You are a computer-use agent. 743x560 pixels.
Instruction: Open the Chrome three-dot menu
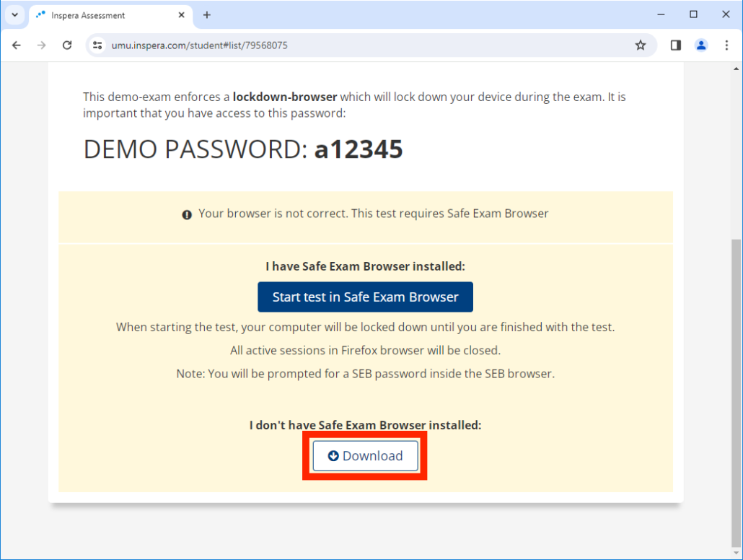pos(726,45)
